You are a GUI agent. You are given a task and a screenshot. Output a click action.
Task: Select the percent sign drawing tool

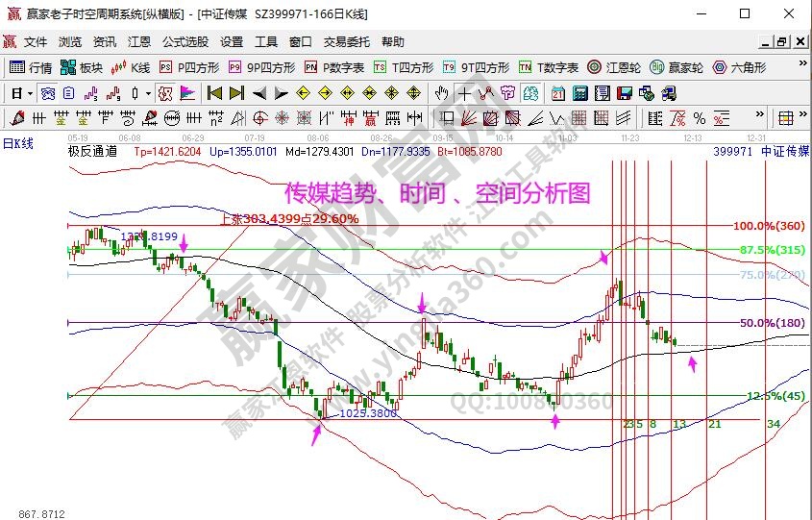(700, 118)
